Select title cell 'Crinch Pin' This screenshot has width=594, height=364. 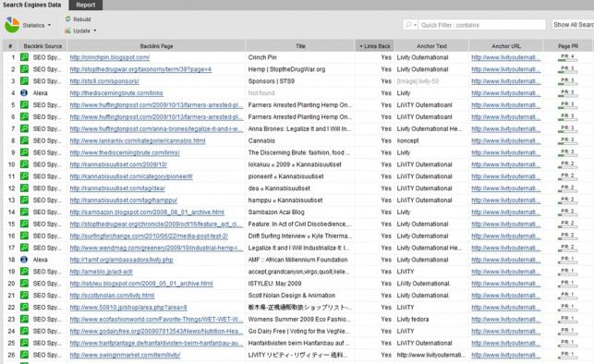[x=262, y=57]
